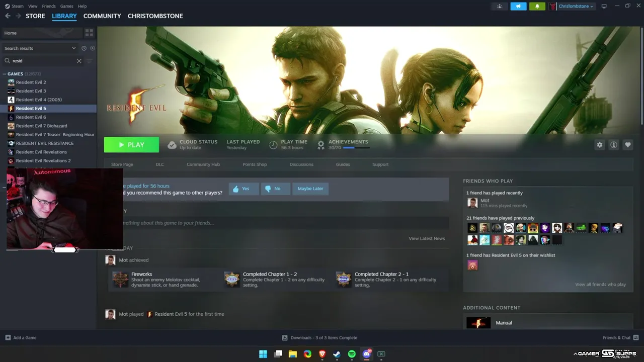Viewport: 644px width, 362px height.
Task: Open the Help menu
Action: (x=82, y=7)
